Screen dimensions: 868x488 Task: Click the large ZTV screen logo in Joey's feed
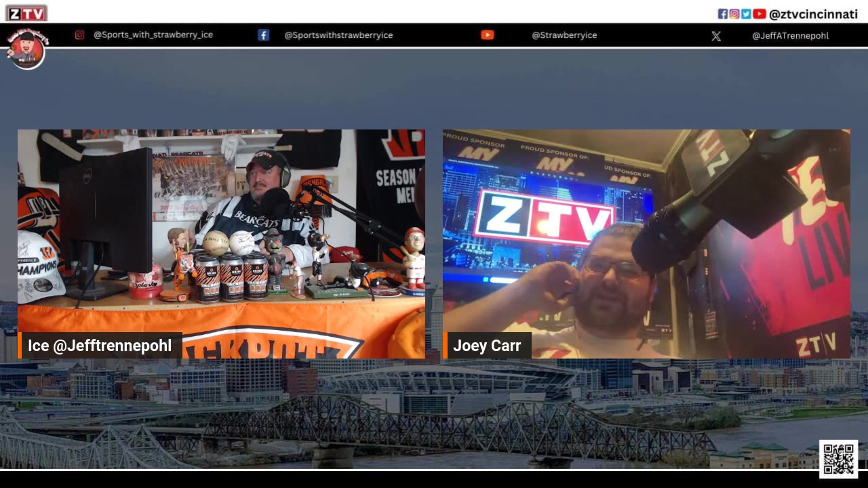pyautogui.click(x=545, y=217)
